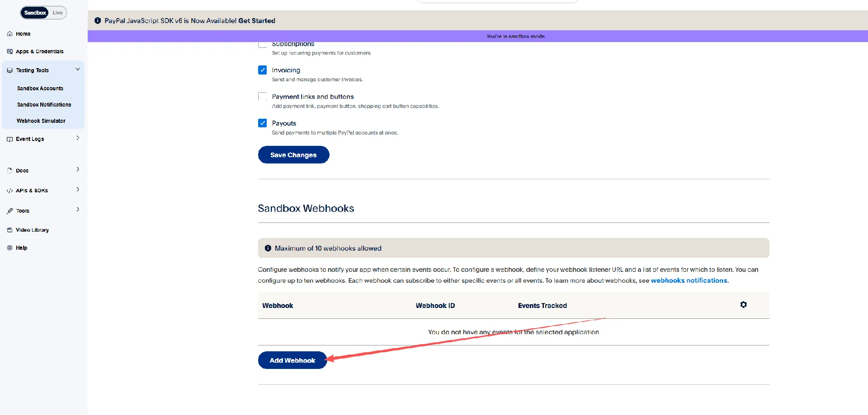Click the Add Webhook button

click(292, 360)
